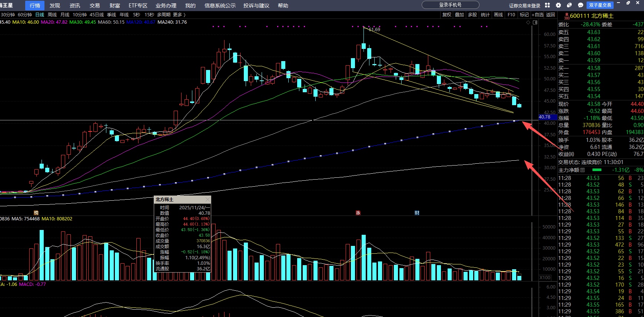Select the 周线 period
Screen dimensions: 644x317
click(52, 15)
